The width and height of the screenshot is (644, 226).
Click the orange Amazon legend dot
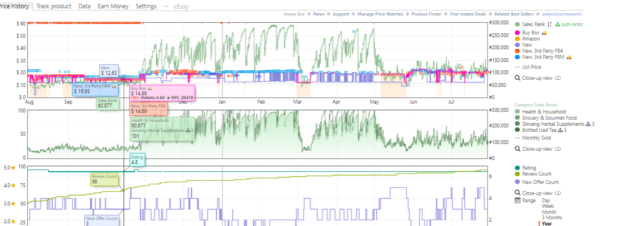tap(517, 39)
